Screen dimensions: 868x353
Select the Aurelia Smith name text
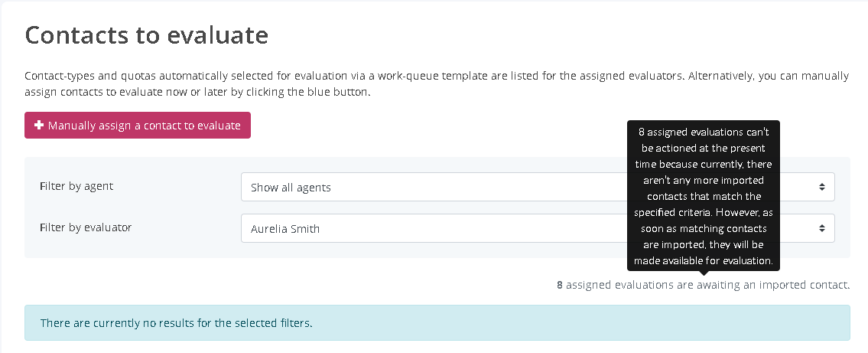coord(285,229)
